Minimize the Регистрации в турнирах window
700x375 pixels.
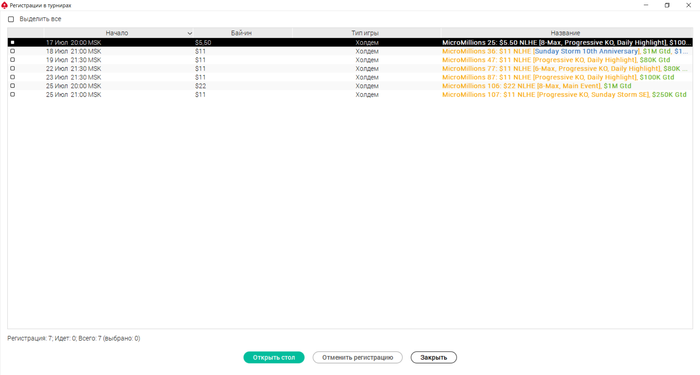pos(646,5)
